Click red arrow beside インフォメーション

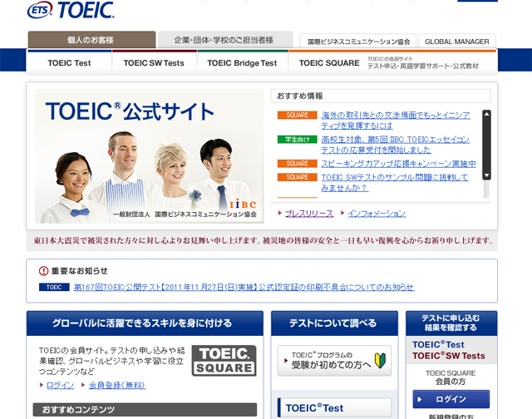point(342,213)
